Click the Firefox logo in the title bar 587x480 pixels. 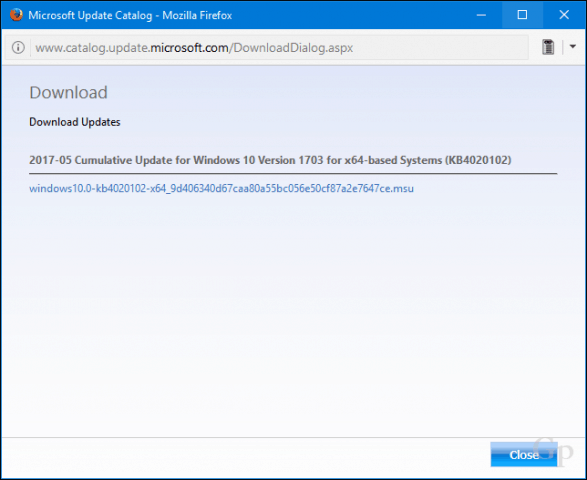[x=16, y=15]
